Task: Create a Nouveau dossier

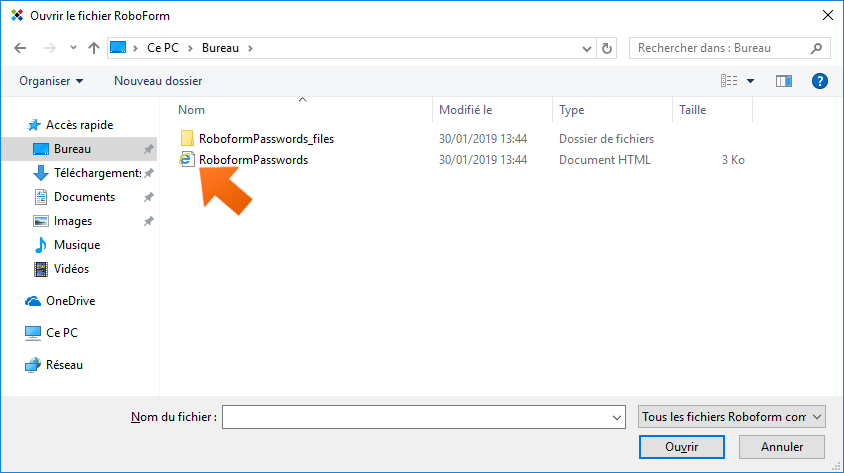Action: tap(158, 81)
